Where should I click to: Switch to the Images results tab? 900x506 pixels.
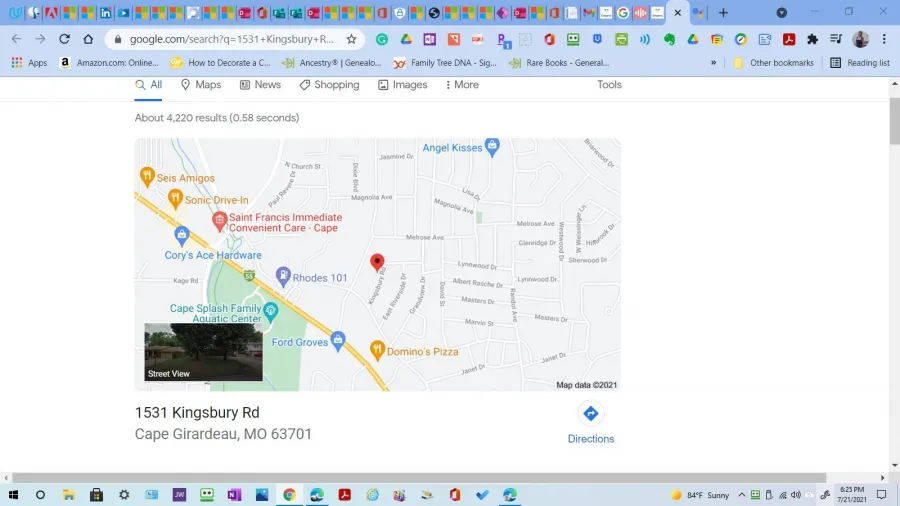coord(402,84)
